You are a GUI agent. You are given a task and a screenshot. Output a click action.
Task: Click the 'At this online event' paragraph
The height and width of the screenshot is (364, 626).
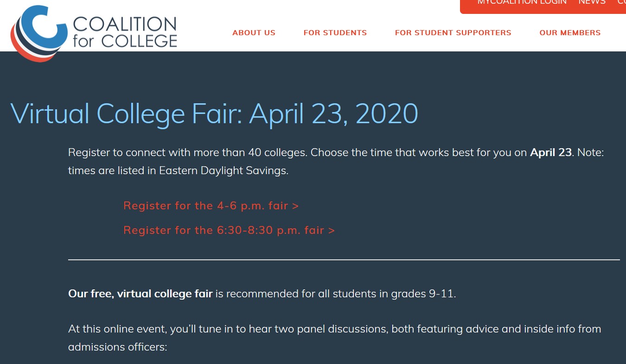tap(335, 338)
